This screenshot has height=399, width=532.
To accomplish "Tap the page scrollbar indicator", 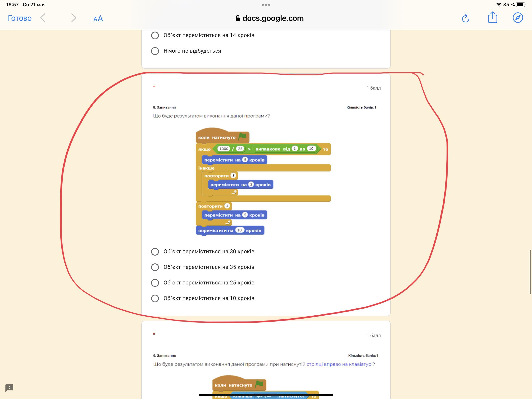I will click(x=530, y=272).
